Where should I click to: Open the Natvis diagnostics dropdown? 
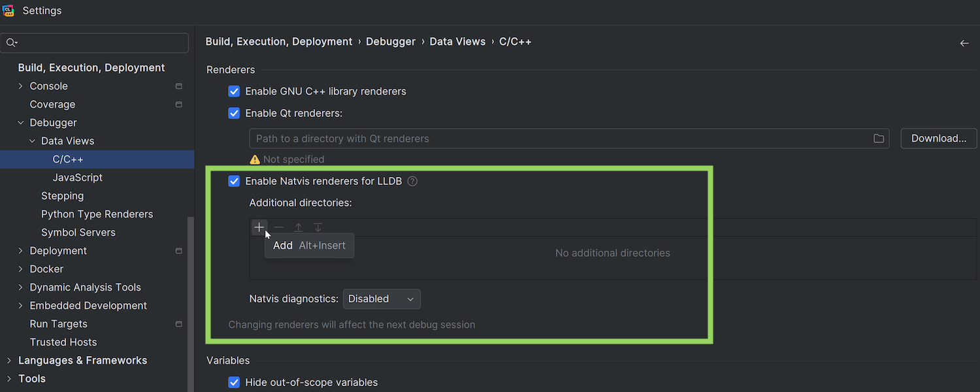click(382, 299)
